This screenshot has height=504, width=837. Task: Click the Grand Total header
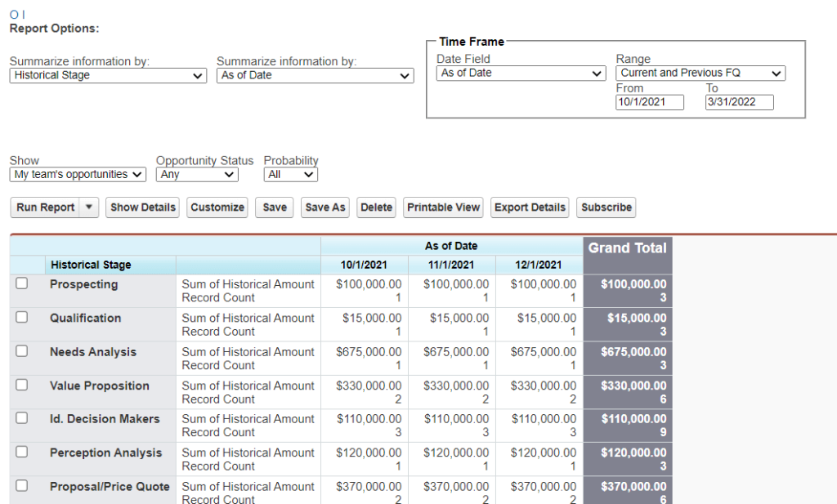tap(627, 248)
